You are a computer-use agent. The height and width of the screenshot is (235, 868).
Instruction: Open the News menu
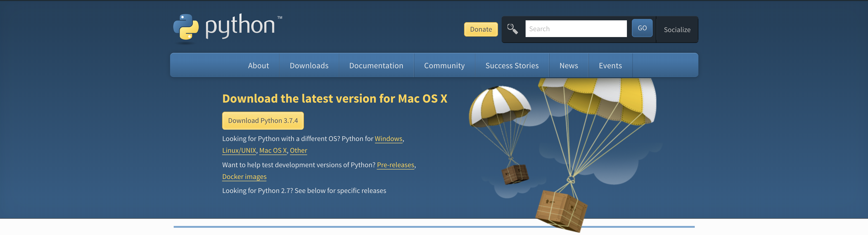tap(568, 66)
